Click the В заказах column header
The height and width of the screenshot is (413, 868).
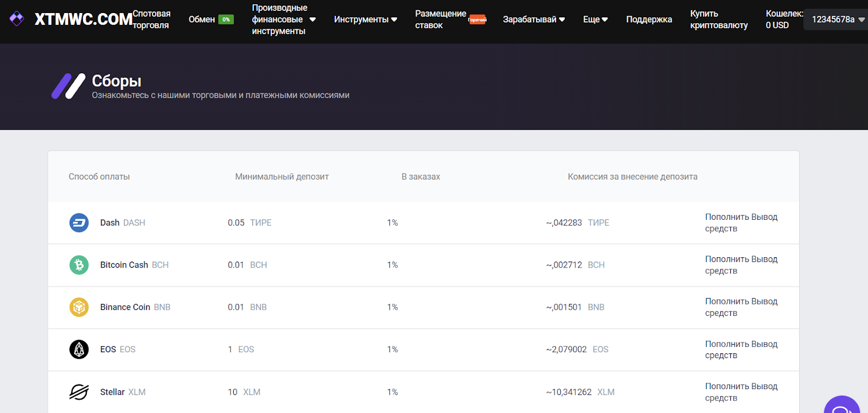421,176
